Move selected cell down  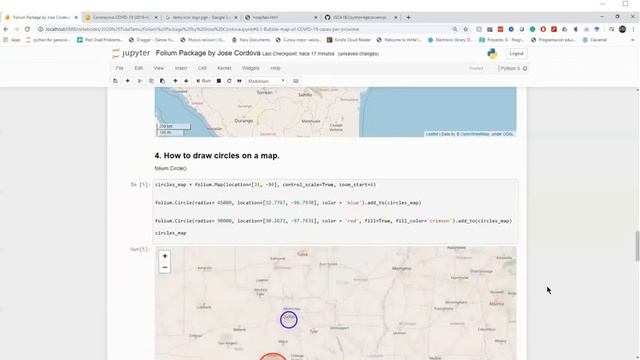pos(186,81)
